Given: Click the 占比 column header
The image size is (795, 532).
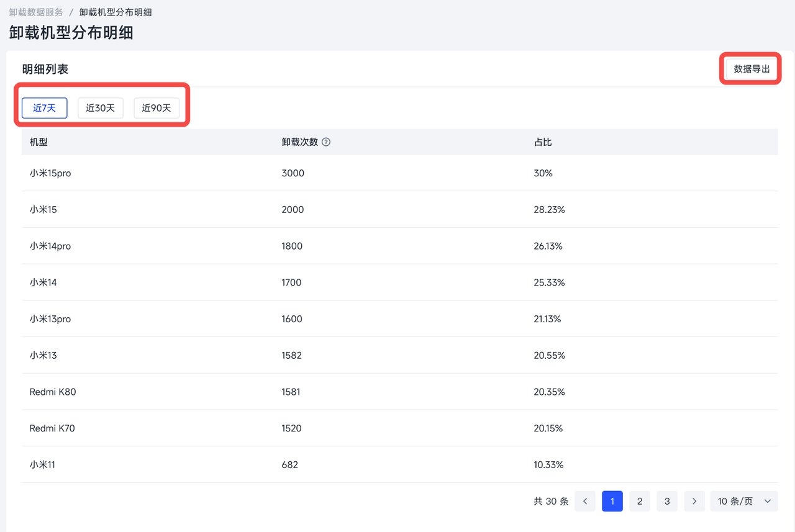Looking at the screenshot, I should point(543,142).
